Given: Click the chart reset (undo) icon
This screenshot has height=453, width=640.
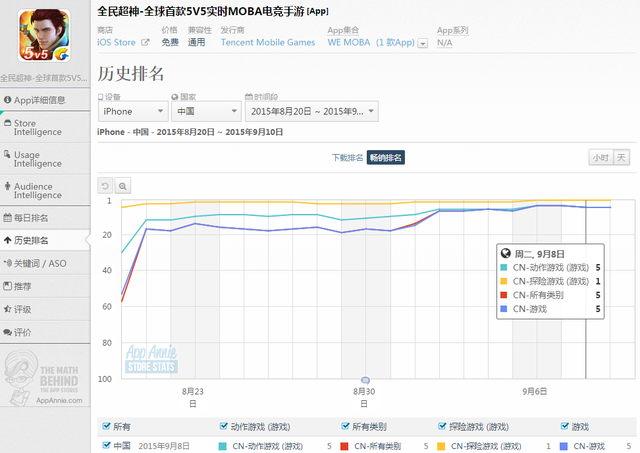Looking at the screenshot, I should point(105,185).
